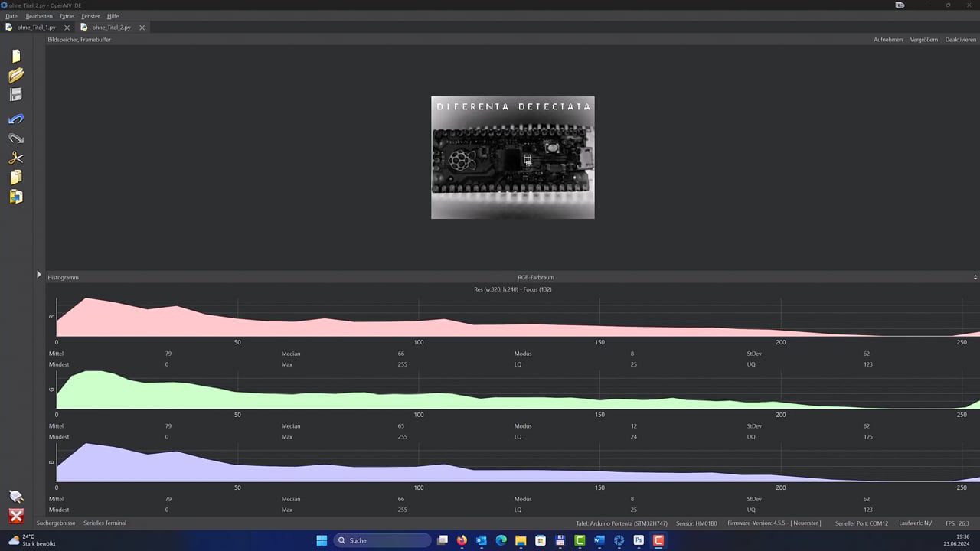Close the ohne_Titel_1.py tab

(x=67, y=28)
